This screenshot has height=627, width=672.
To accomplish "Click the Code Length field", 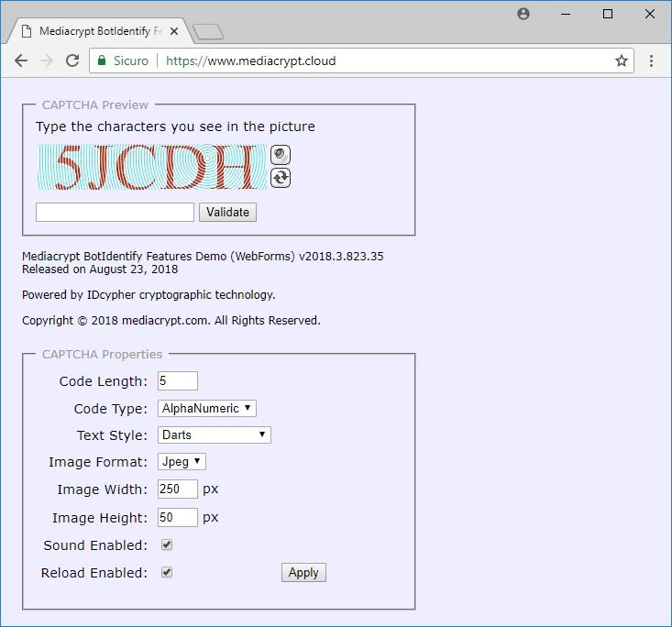I will (x=178, y=381).
